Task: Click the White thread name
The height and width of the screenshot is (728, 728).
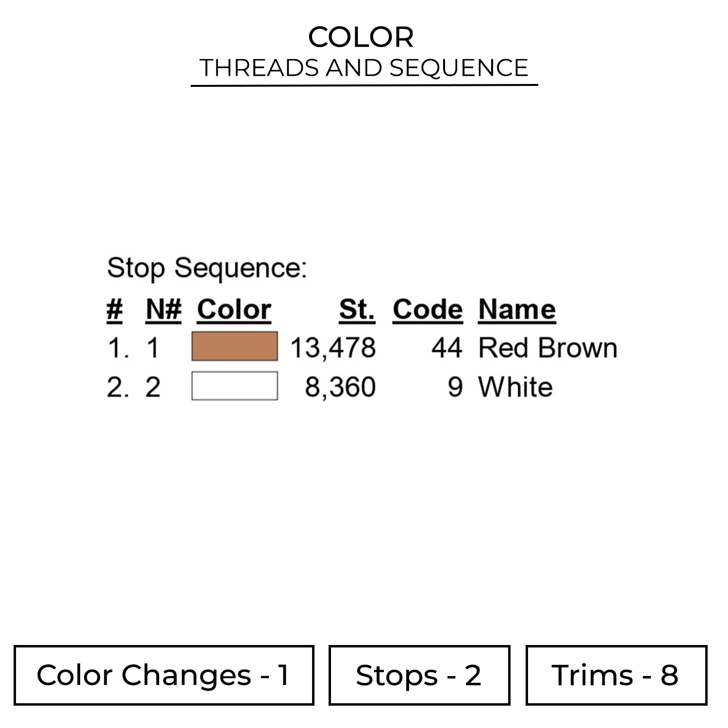Action: click(515, 387)
